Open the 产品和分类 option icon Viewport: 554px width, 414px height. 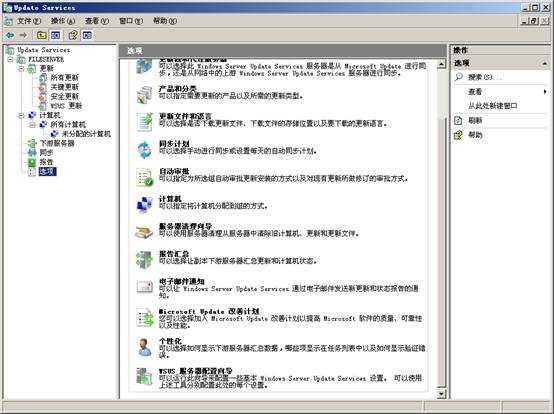(x=144, y=95)
